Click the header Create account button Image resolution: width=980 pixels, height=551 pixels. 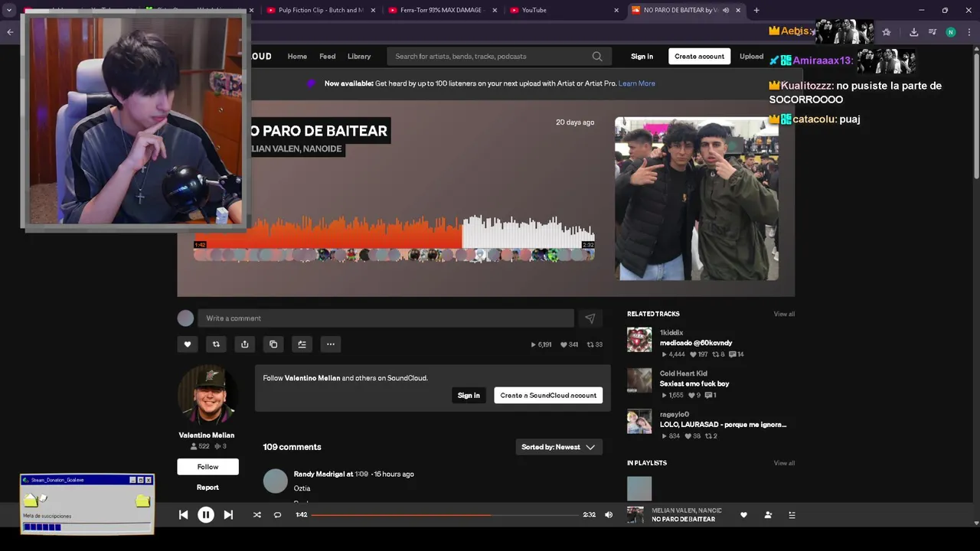(x=699, y=57)
